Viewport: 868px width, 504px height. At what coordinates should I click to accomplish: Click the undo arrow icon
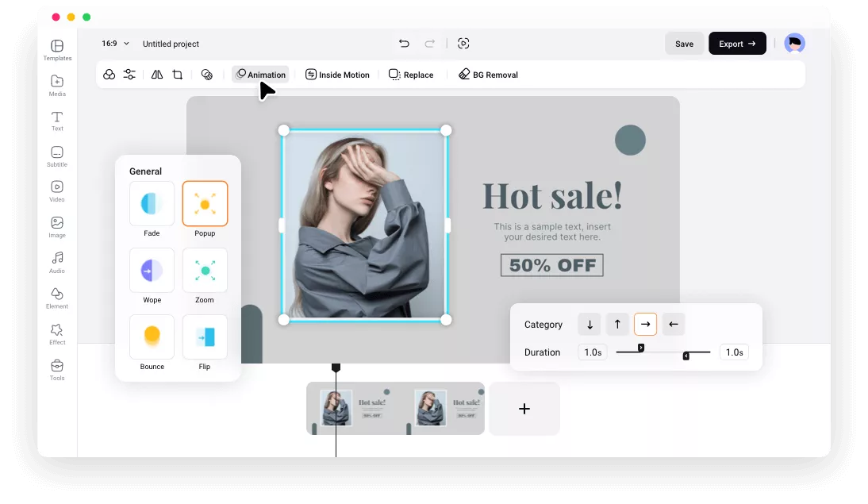click(404, 44)
